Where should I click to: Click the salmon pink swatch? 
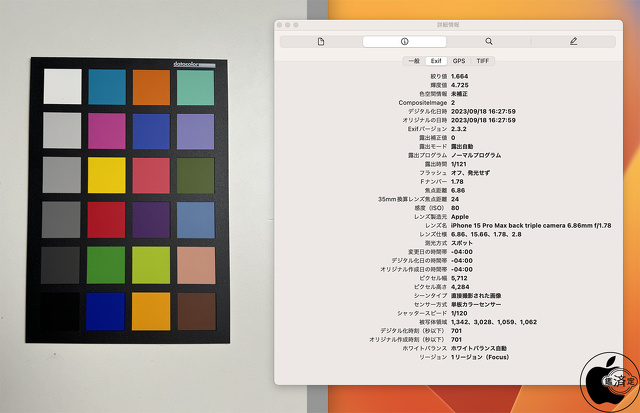pyautogui.click(x=195, y=265)
